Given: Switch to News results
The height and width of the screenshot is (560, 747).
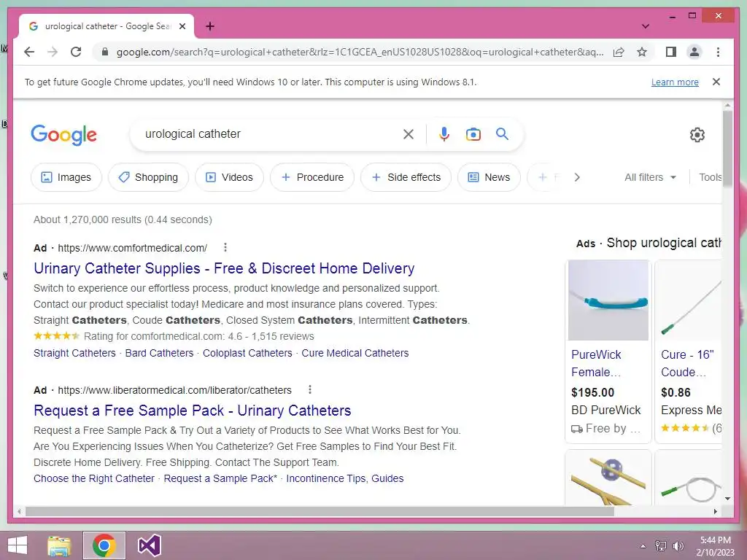Looking at the screenshot, I should click(489, 177).
